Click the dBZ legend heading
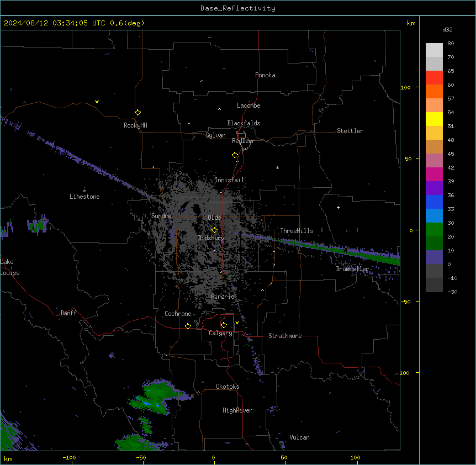 pyautogui.click(x=447, y=29)
